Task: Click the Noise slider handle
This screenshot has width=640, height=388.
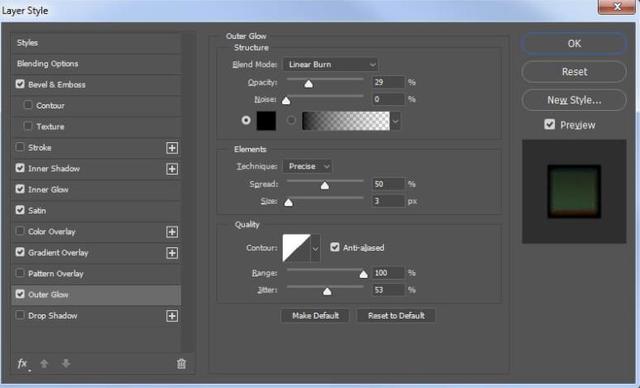Action: pos(286,101)
